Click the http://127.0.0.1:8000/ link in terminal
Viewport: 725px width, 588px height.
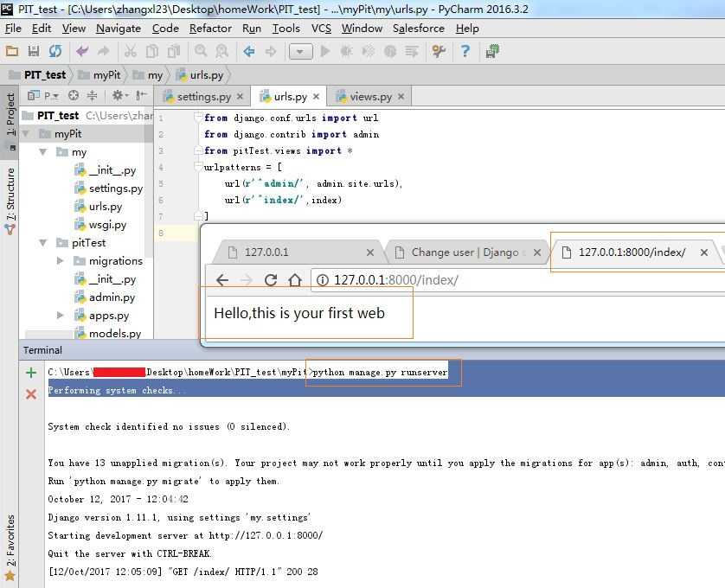click(266, 535)
